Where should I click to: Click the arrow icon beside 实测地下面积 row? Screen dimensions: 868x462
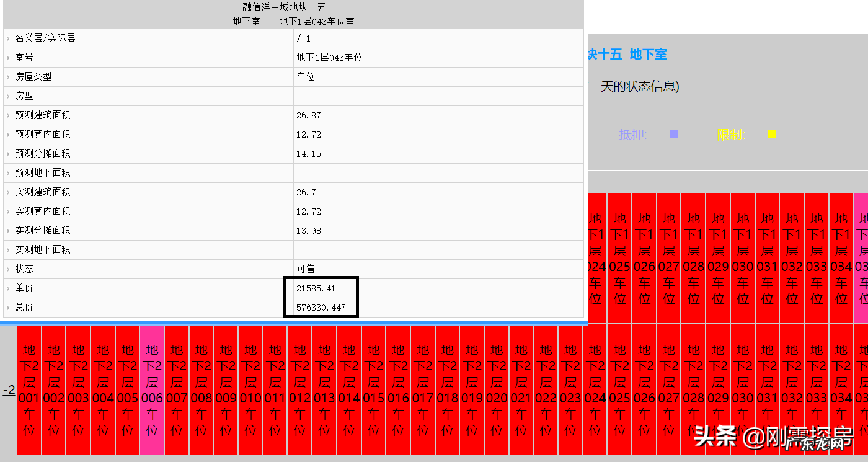[x=7, y=249]
